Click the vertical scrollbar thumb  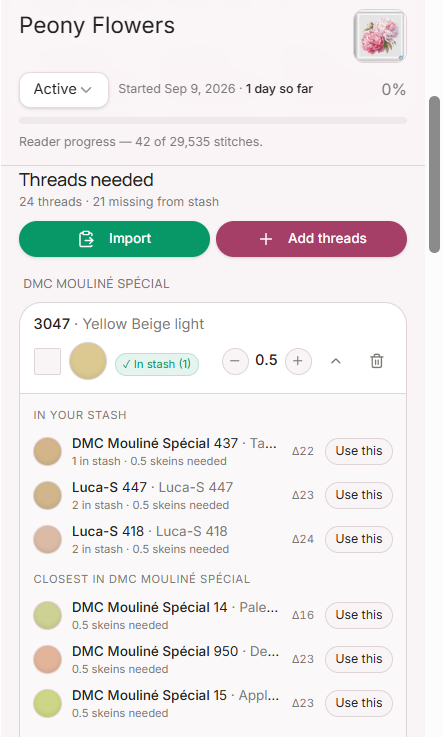(x=434, y=174)
